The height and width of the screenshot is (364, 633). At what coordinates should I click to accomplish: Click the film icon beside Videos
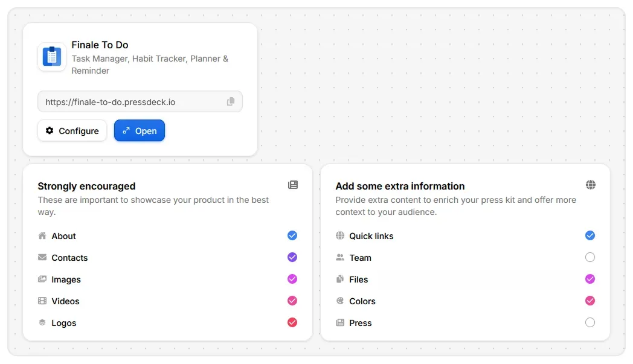tap(42, 301)
